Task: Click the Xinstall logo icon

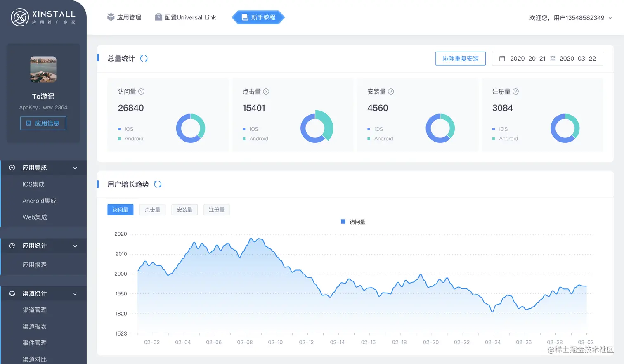Action: (20, 17)
